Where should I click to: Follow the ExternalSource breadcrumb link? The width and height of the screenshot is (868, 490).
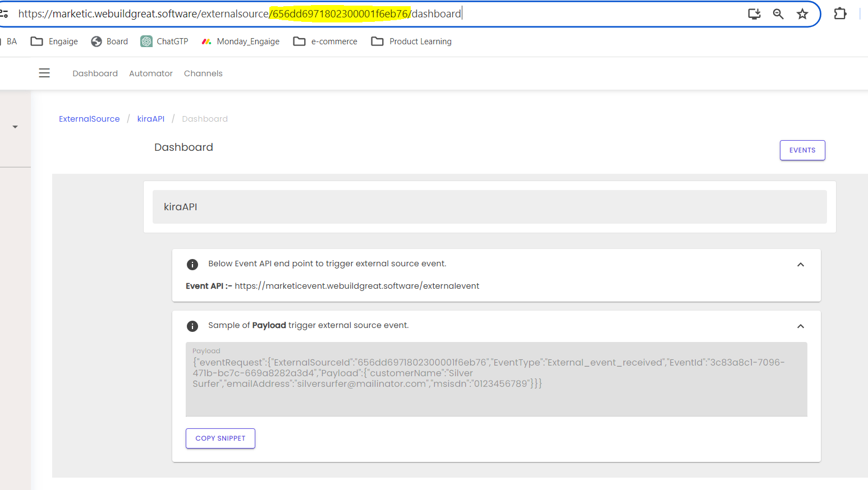pyautogui.click(x=89, y=119)
